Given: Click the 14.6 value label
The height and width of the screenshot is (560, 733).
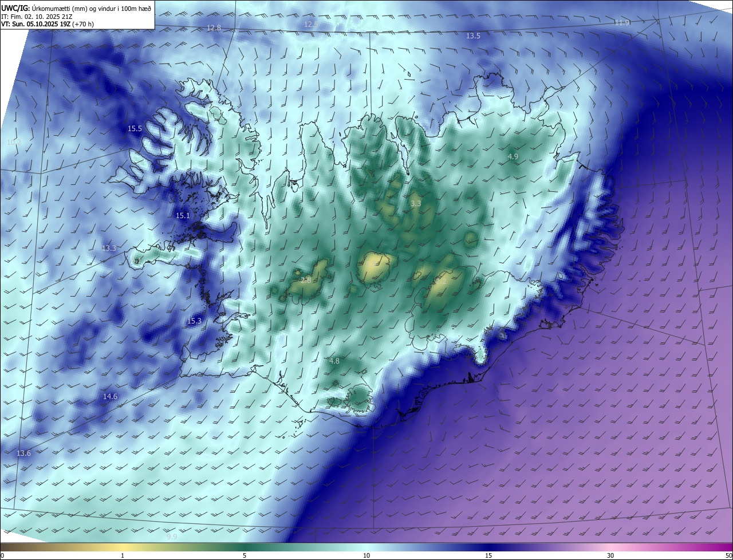Looking at the screenshot, I should [x=110, y=397].
